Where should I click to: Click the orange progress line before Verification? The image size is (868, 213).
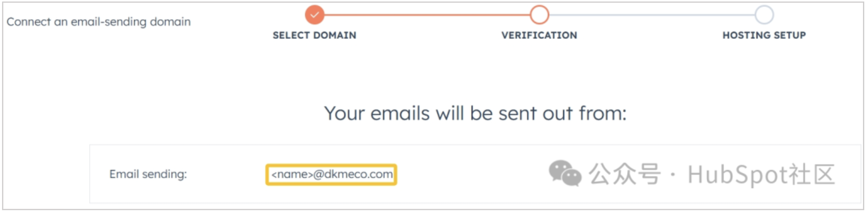427,15
